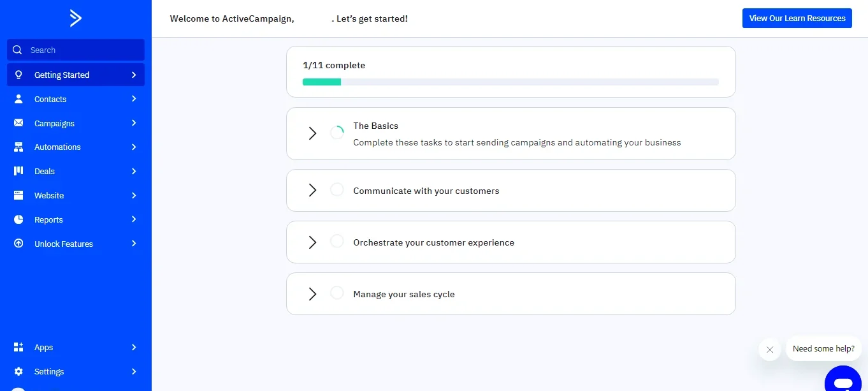Click the ActiveCampaign logo in the sidebar

76,18
